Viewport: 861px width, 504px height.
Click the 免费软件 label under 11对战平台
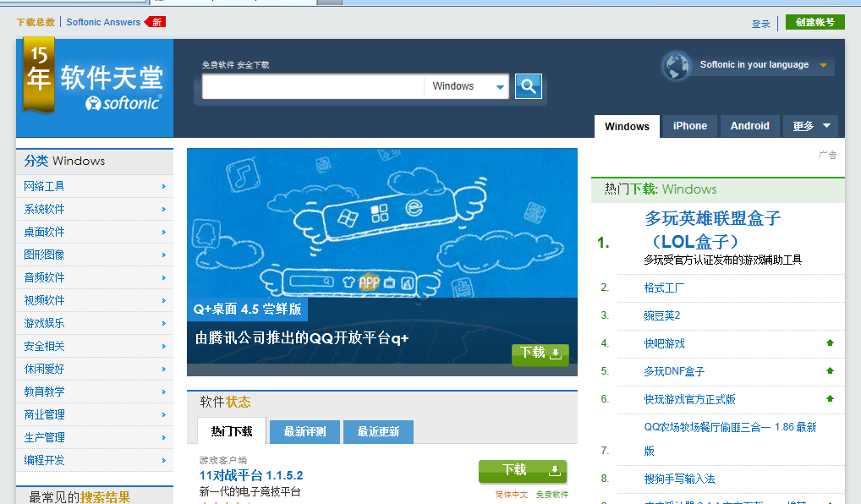click(551, 494)
